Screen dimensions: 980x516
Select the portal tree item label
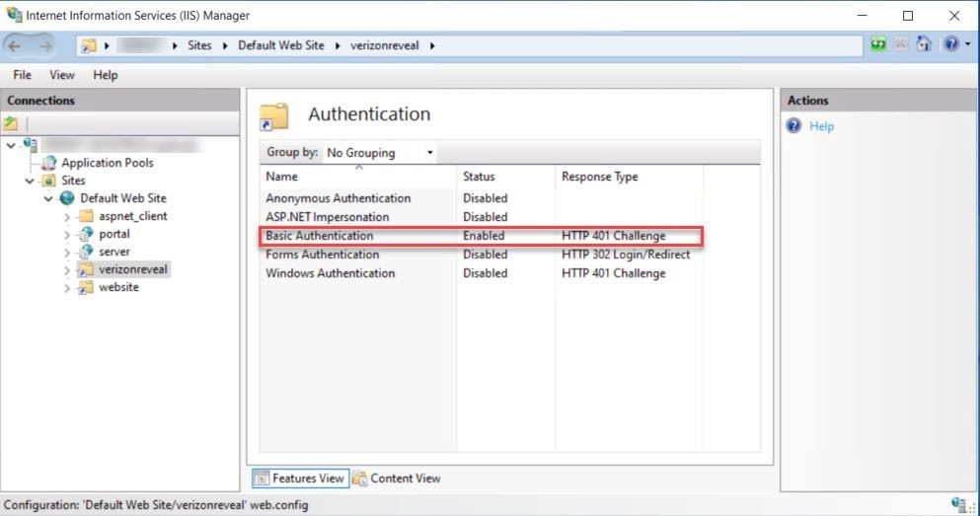click(x=114, y=234)
